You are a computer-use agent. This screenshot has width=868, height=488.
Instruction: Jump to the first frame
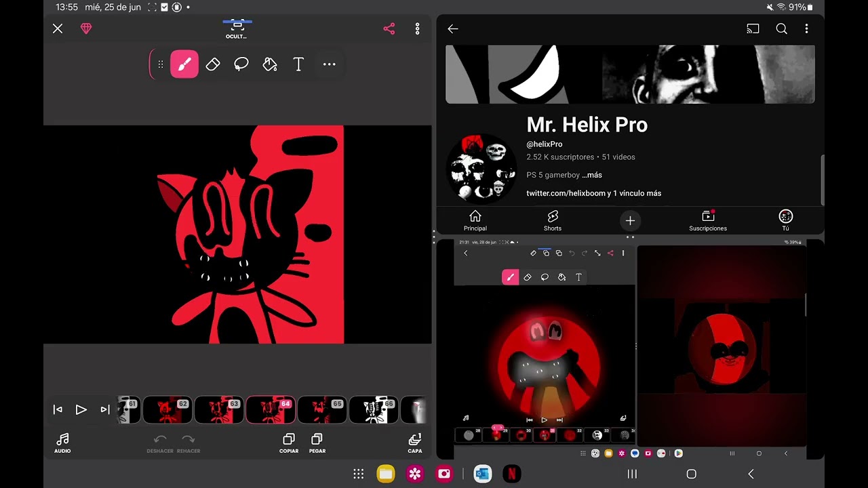(58, 409)
